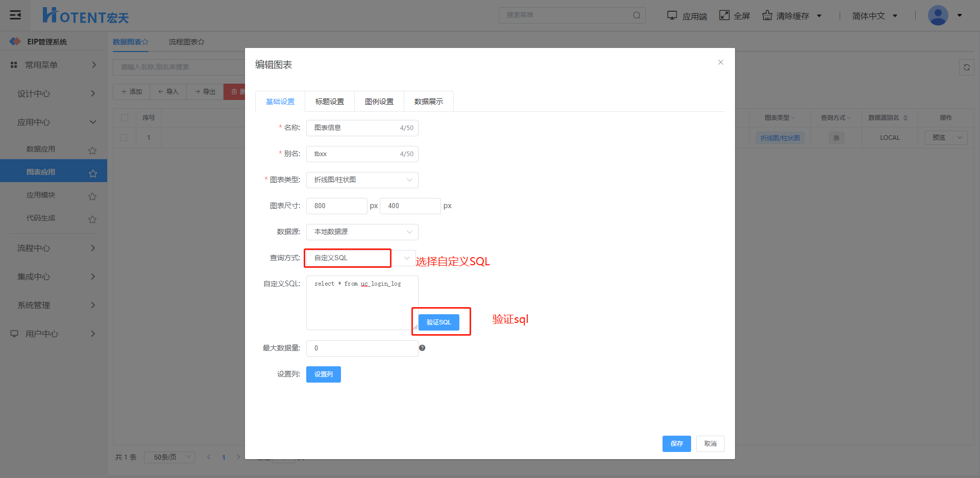Open the 图表类型 dropdown
This screenshot has height=478, width=980.
tap(362, 180)
